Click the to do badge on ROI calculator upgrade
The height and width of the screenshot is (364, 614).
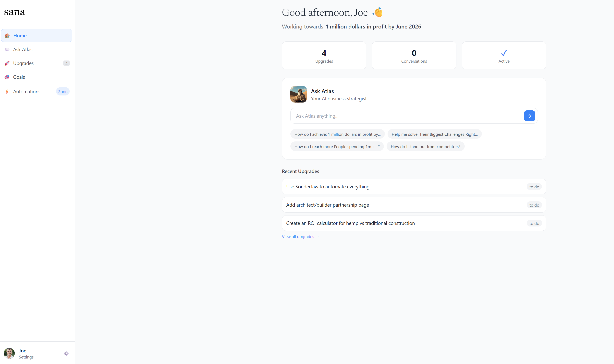point(534,223)
